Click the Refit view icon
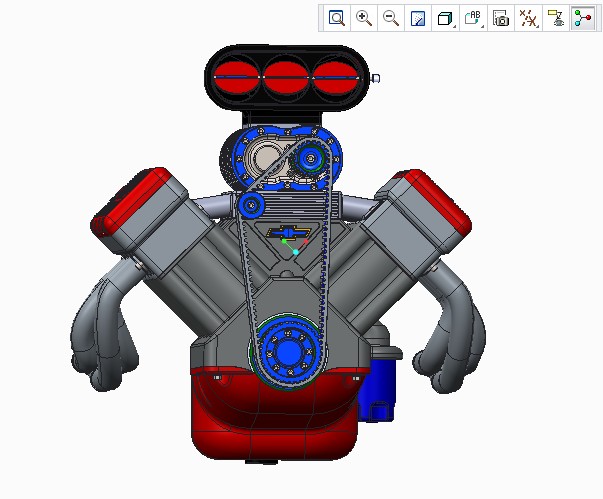Viewport: 603px width, 499px height. coord(336,18)
